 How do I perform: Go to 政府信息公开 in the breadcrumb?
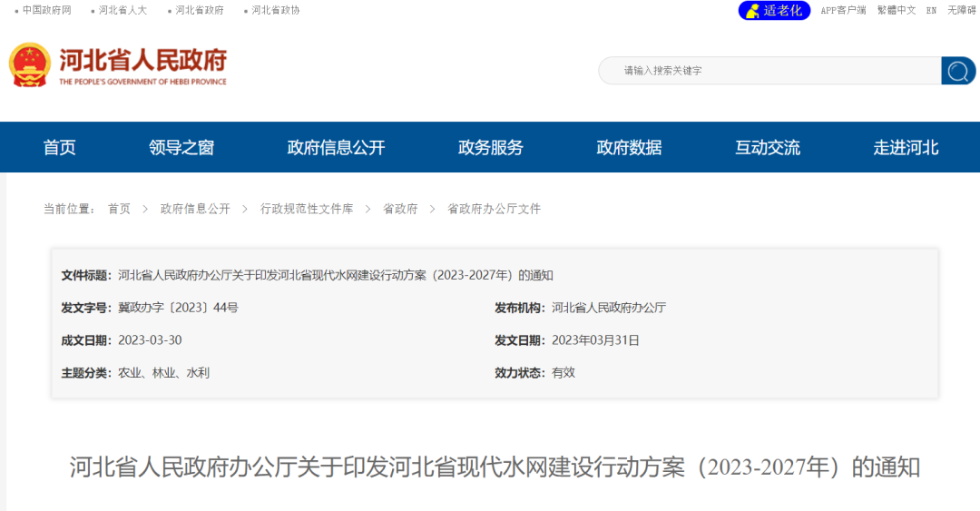point(195,209)
